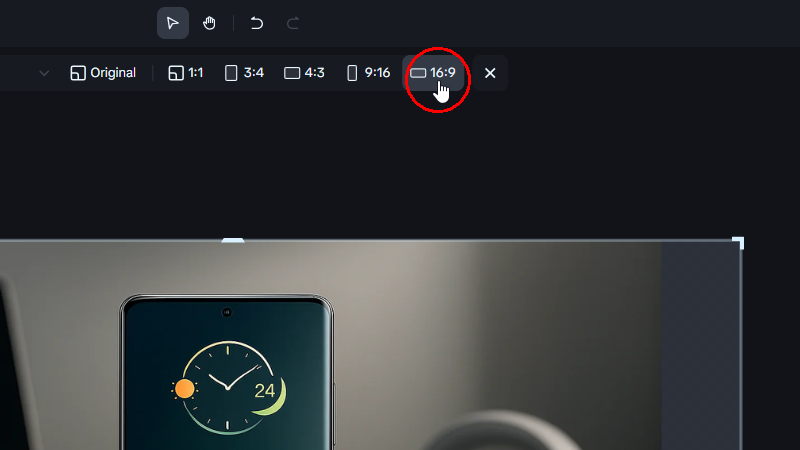The height and width of the screenshot is (450, 800).
Task: Click the top edge crop handle
Action: pos(233,240)
